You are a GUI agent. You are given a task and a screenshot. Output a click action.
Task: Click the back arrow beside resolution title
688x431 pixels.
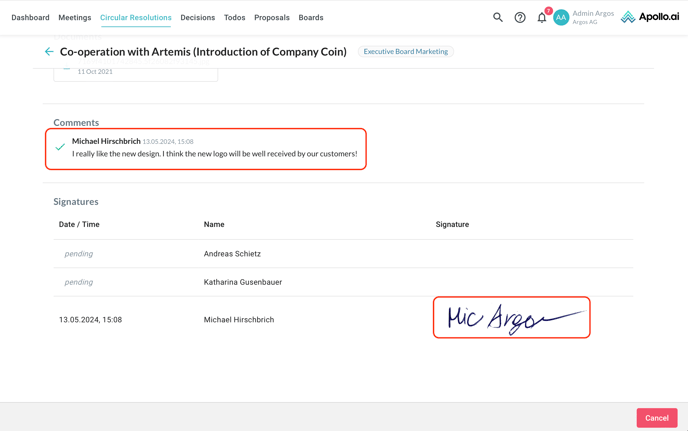click(x=49, y=52)
